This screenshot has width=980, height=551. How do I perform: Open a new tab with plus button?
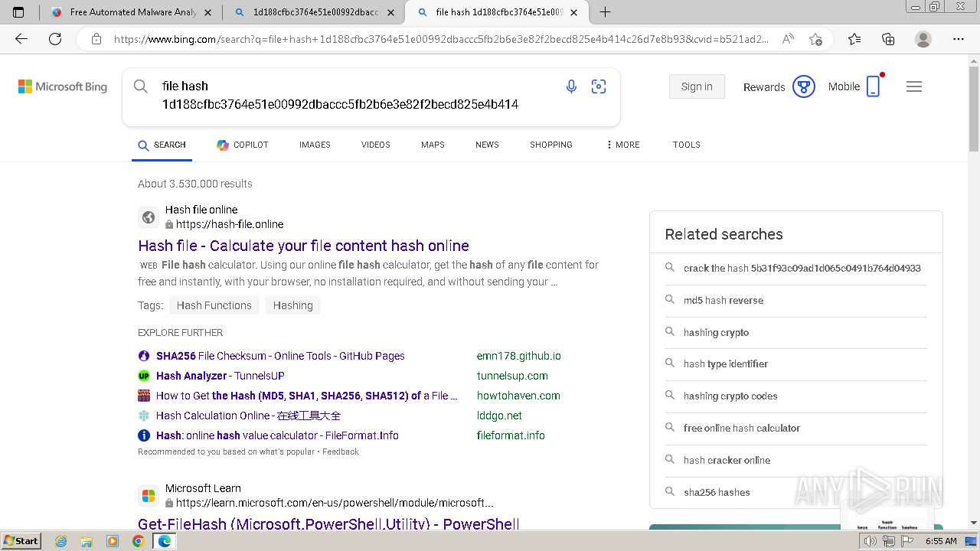605,12
